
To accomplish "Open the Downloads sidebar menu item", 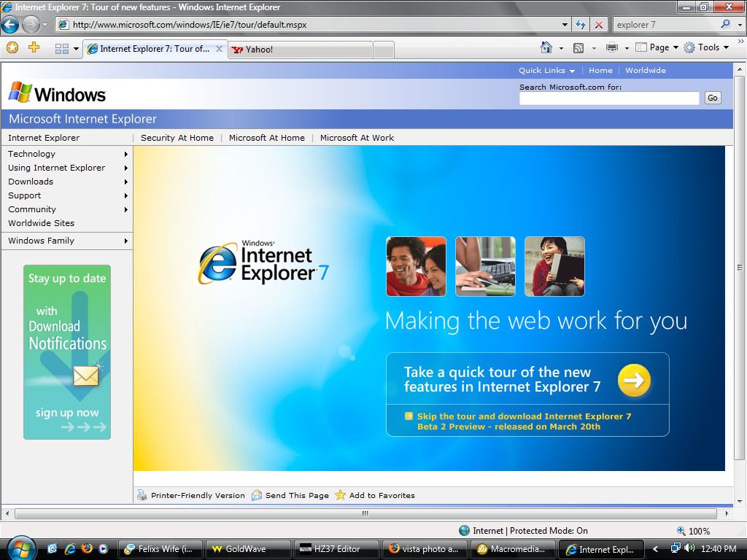I will pyautogui.click(x=31, y=182).
